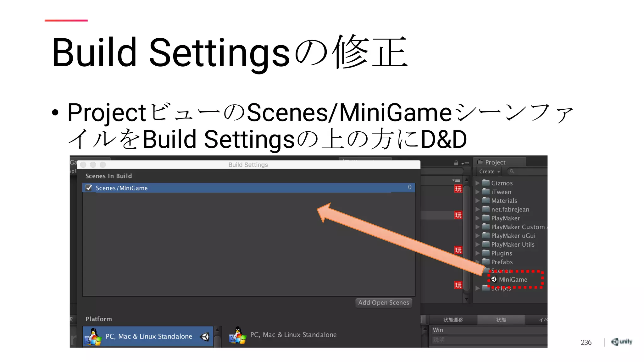
Task: Open the panel options menu icon near lock
Action: tap(465, 164)
